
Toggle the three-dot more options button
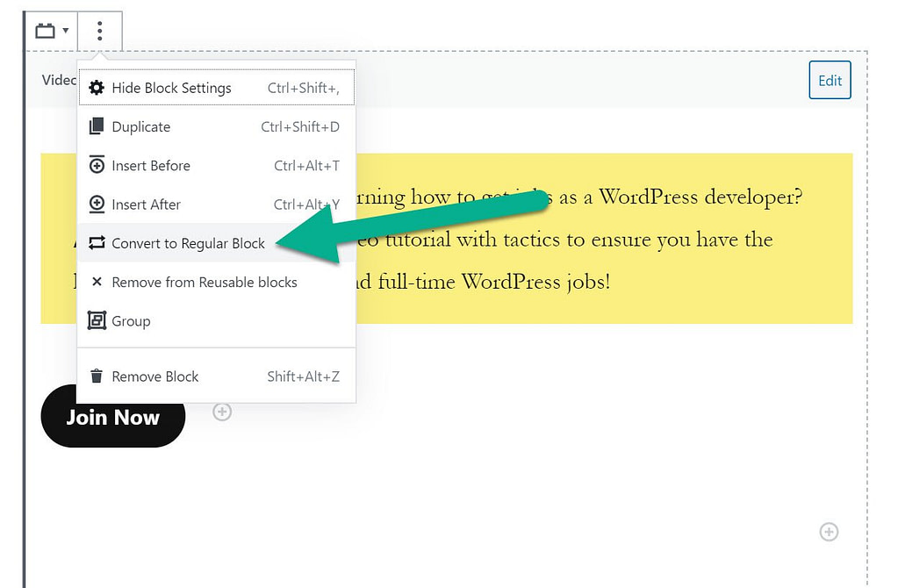click(99, 32)
